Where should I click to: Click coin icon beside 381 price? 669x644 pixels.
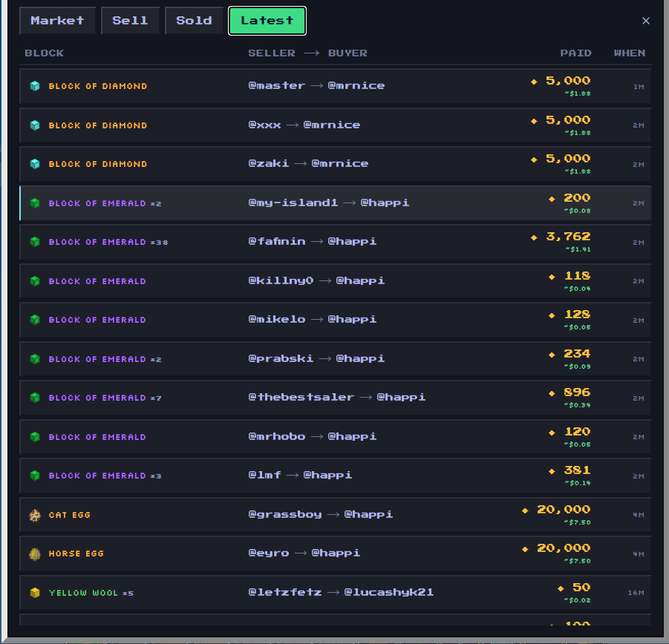(x=552, y=471)
